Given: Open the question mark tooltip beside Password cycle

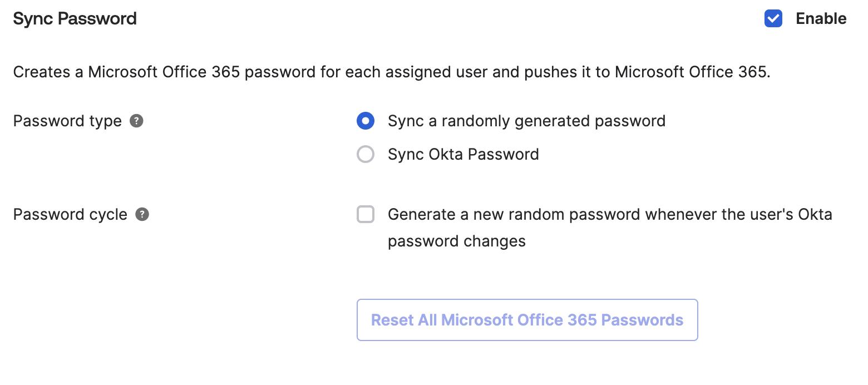Looking at the screenshot, I should (142, 214).
